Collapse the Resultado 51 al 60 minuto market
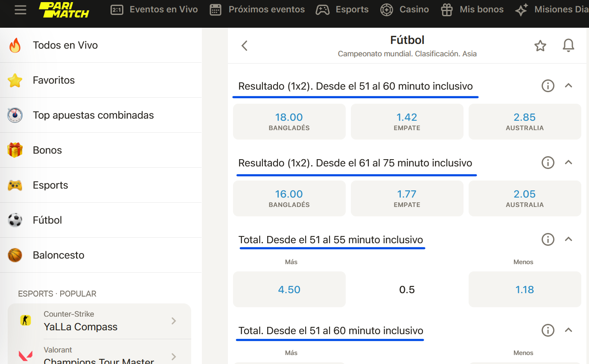Viewport: 589px width, 364px height. coord(569,85)
